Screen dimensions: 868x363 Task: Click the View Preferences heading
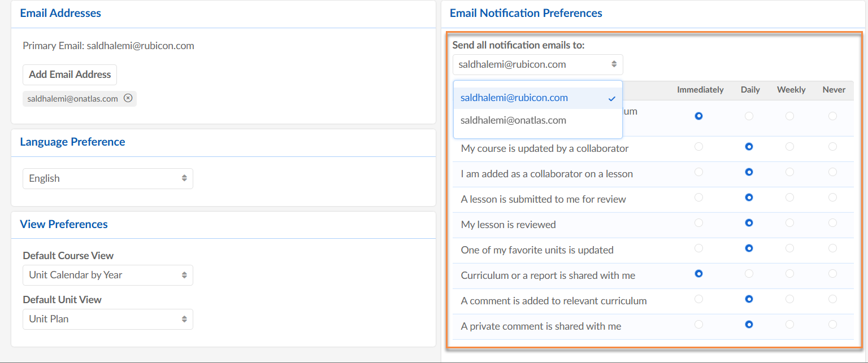(x=64, y=224)
